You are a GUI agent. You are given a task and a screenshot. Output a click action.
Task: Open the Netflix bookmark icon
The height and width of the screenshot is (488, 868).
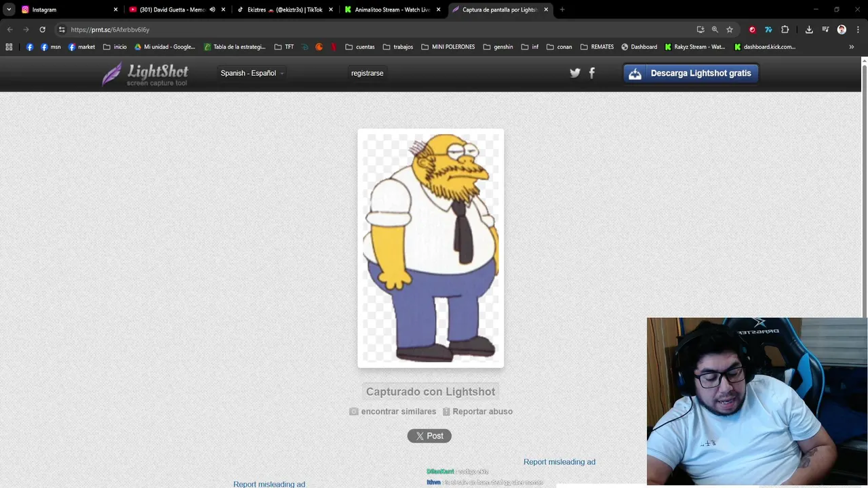(x=334, y=47)
